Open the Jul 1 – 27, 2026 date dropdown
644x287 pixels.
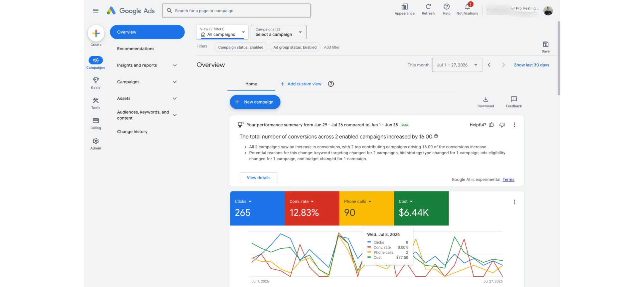point(457,65)
